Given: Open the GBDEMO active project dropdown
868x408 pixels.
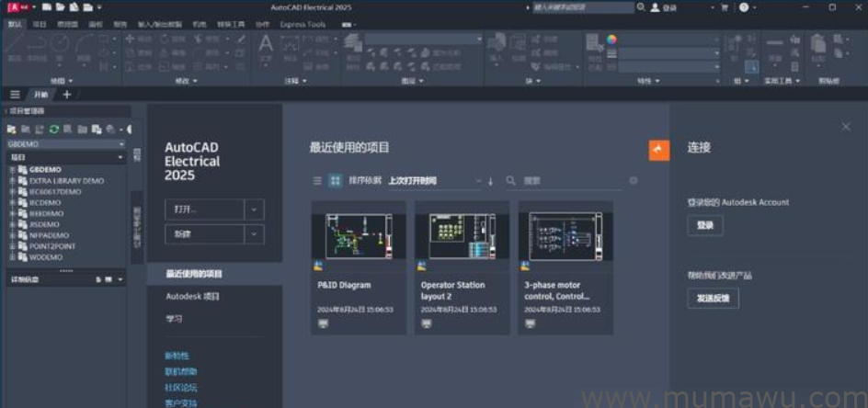Looking at the screenshot, I should click(x=66, y=144).
